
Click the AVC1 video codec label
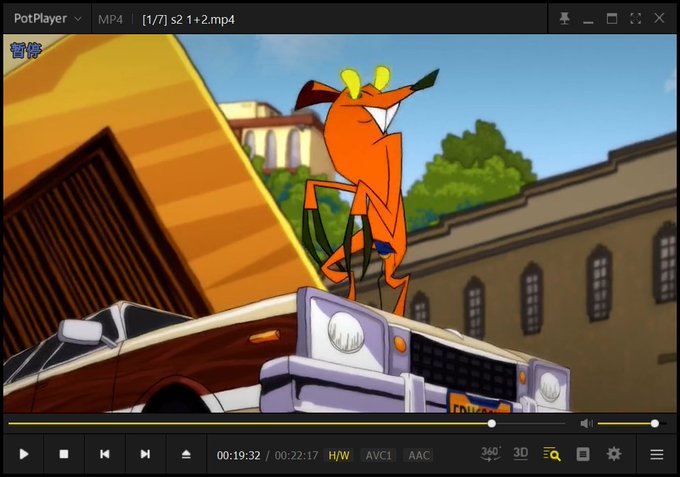pos(379,455)
